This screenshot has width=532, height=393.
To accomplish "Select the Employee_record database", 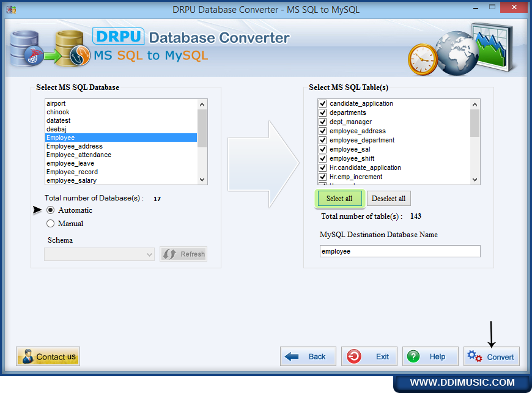I will click(x=121, y=172).
